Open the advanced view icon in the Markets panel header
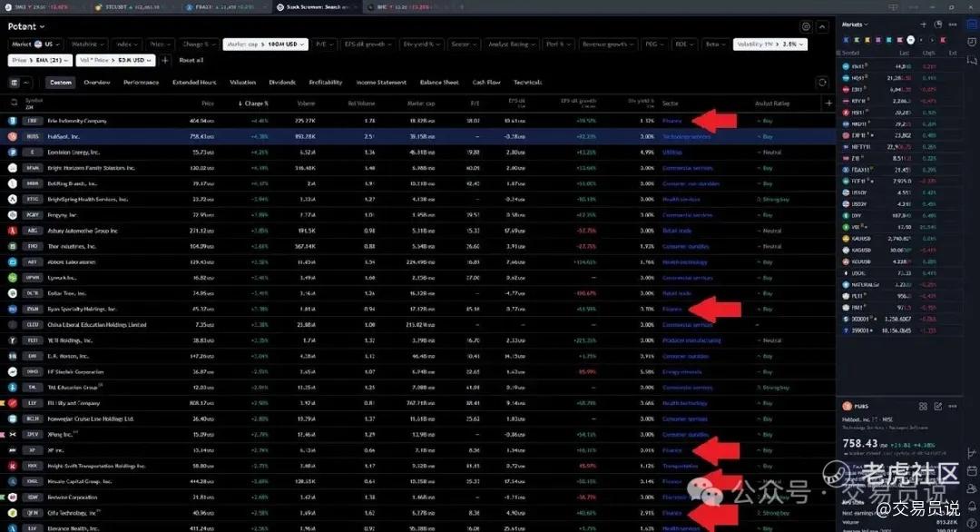 pyautogui.click(x=937, y=25)
